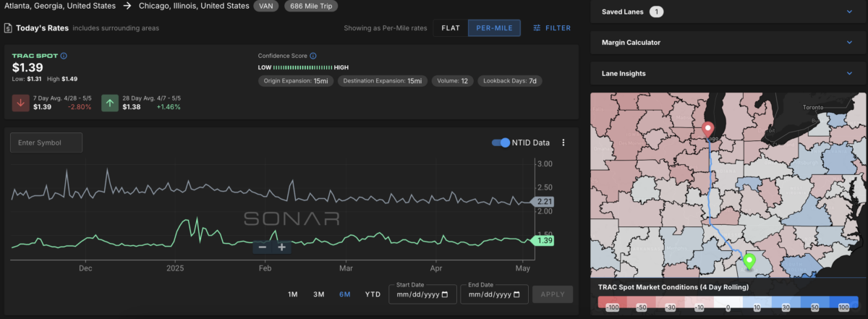Click the Today's Rates dollar document icon
The height and width of the screenshot is (319, 868).
(x=7, y=28)
